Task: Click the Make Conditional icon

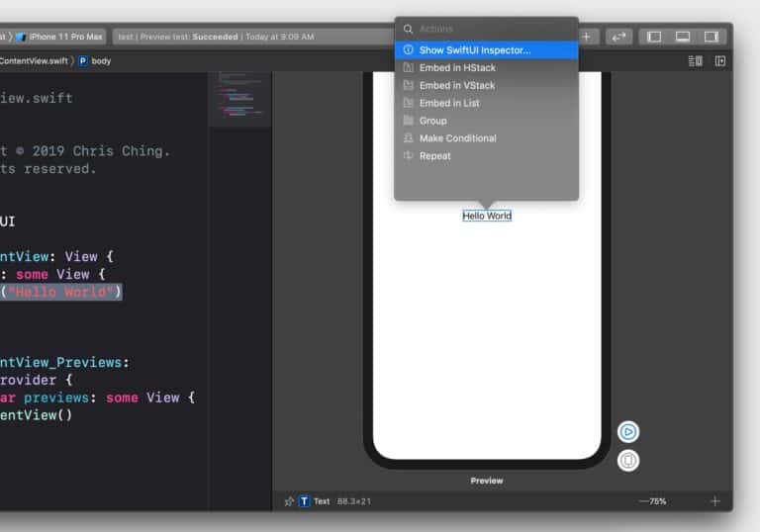Action: (x=408, y=138)
